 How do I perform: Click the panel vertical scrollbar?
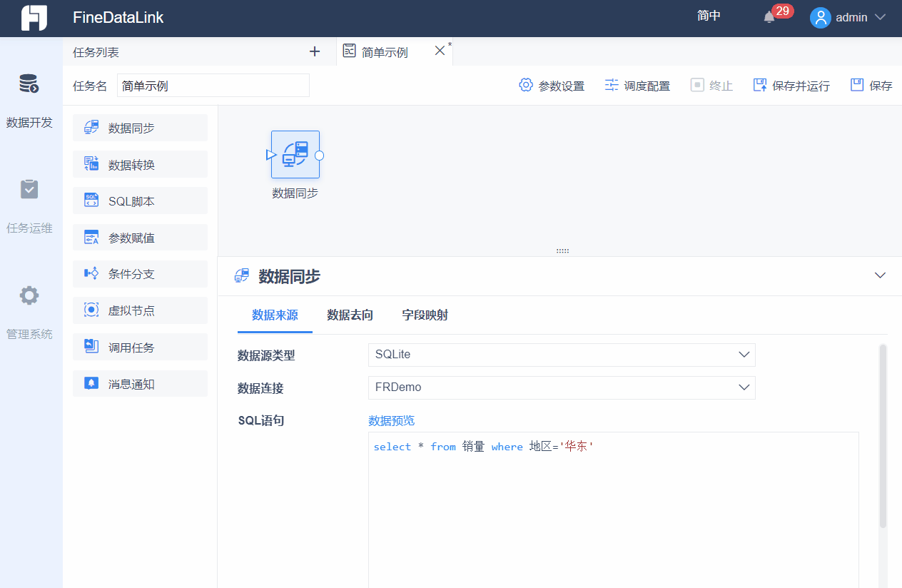pos(883,435)
